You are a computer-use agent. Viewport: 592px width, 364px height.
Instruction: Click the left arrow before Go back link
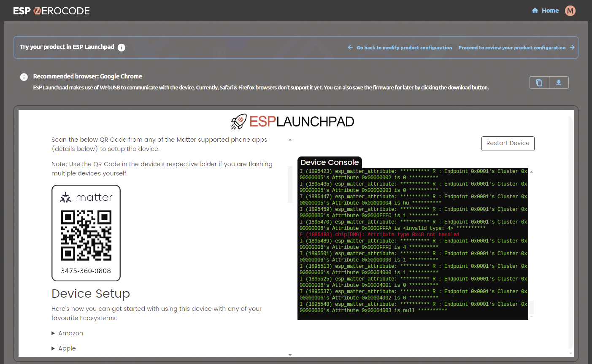click(x=350, y=48)
